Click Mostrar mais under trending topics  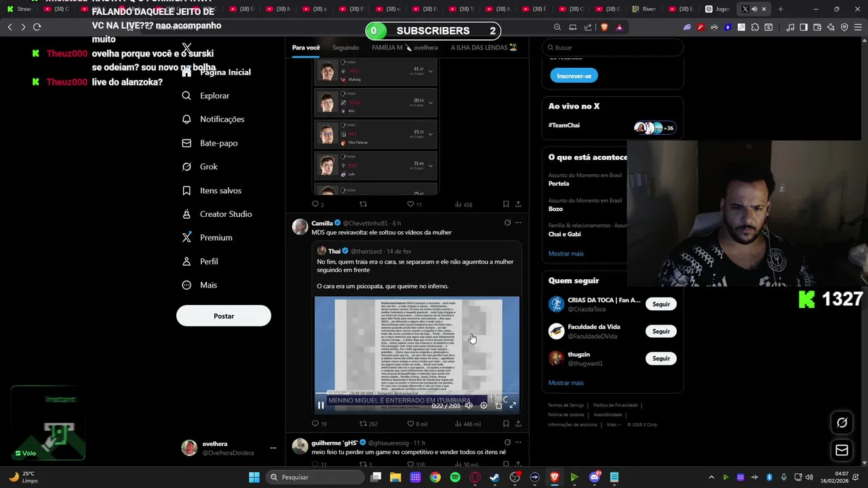pyautogui.click(x=566, y=253)
